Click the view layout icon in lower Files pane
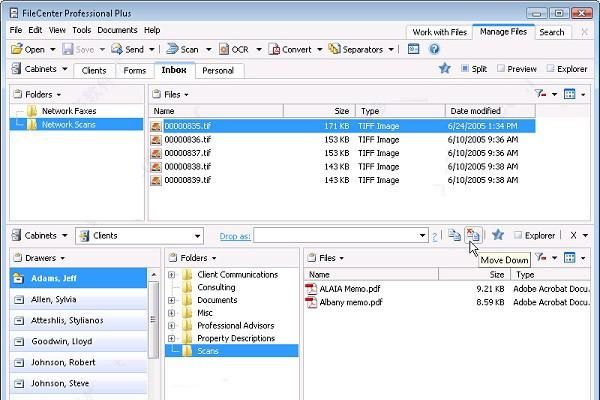Screen dimensions: 600x400 point(570,258)
